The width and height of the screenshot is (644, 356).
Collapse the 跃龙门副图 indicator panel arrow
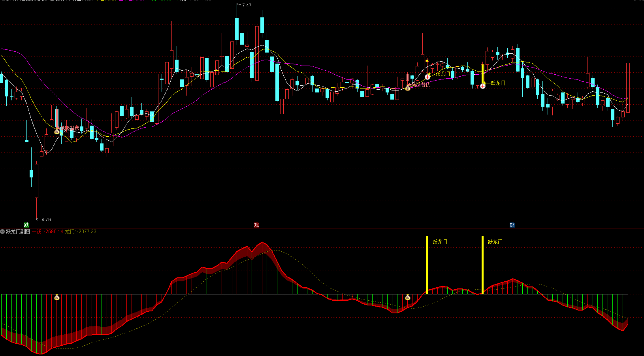pyautogui.click(x=3, y=232)
